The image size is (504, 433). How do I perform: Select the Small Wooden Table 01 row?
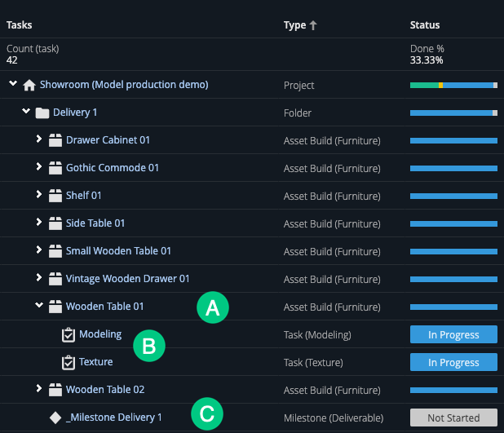[118, 251]
